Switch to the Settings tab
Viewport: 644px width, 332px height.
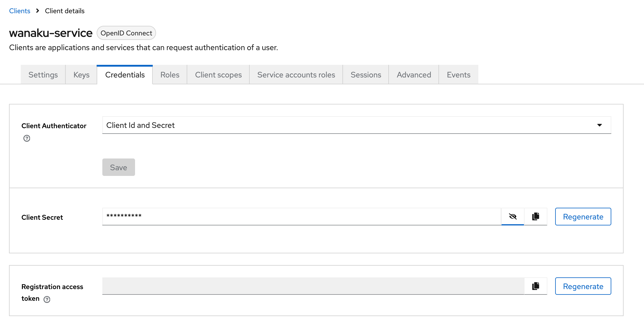tap(43, 74)
